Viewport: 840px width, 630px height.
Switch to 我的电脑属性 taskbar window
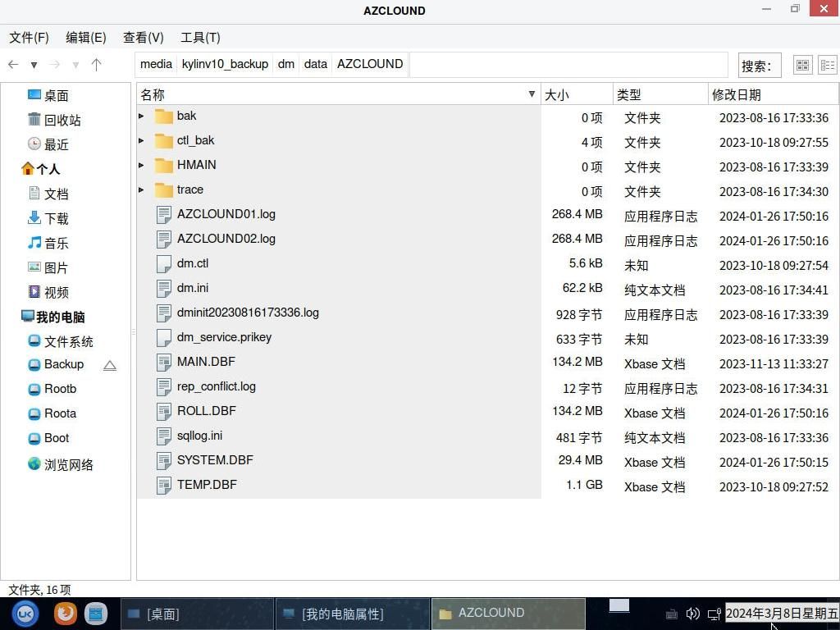(x=352, y=614)
